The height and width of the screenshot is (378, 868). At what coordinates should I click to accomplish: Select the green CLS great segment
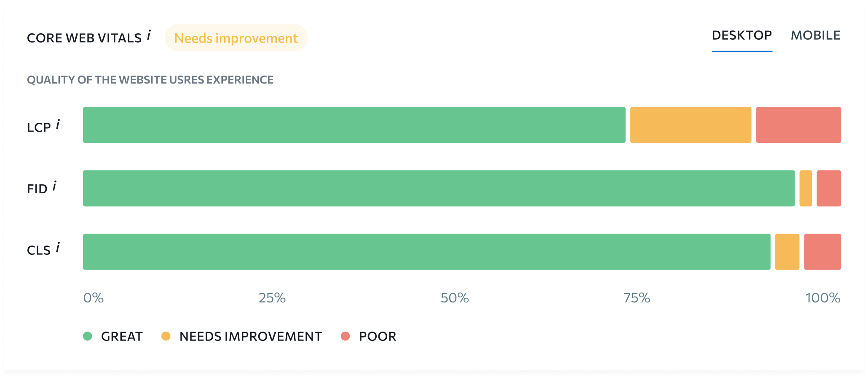point(426,252)
